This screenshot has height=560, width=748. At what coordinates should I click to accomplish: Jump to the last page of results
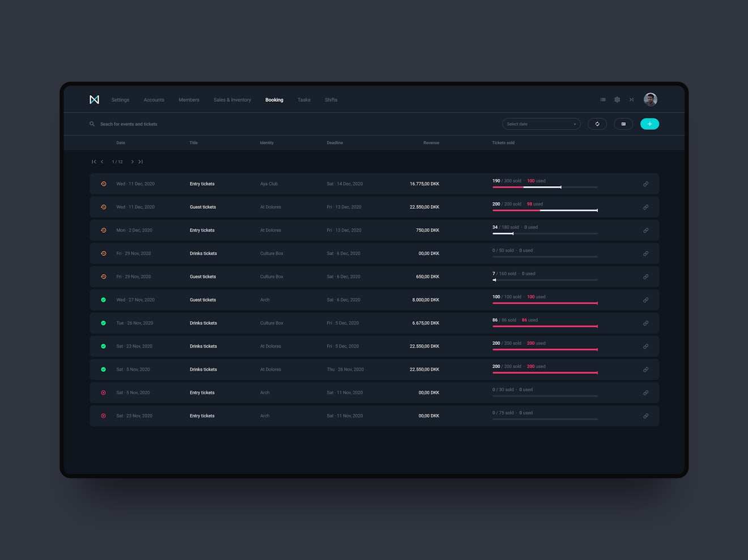point(141,161)
